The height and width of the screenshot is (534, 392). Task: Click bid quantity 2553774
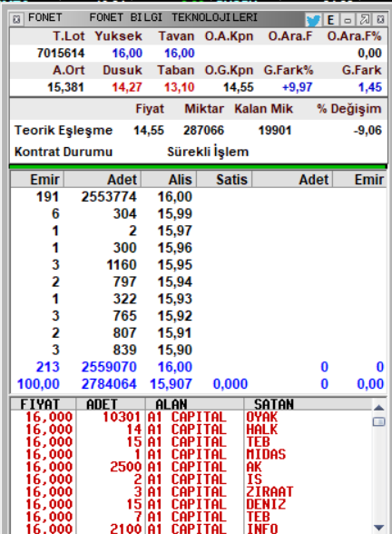tap(109, 196)
